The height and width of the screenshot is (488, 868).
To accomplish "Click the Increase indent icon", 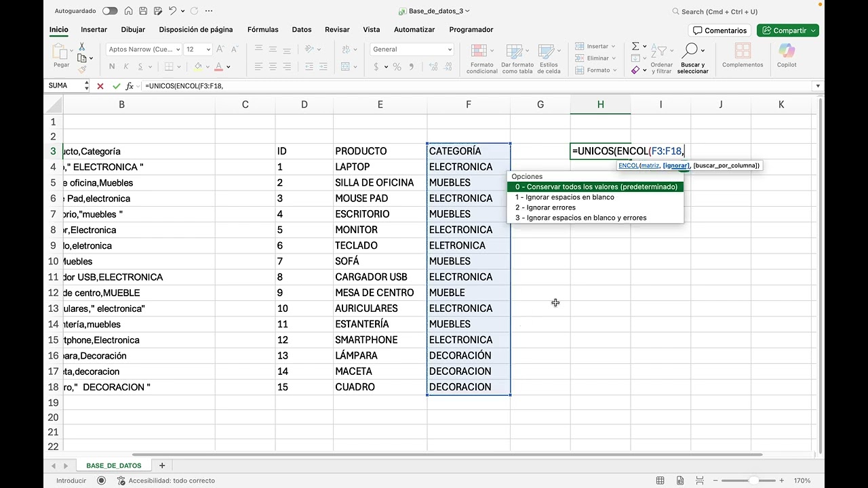I will tap(325, 66).
